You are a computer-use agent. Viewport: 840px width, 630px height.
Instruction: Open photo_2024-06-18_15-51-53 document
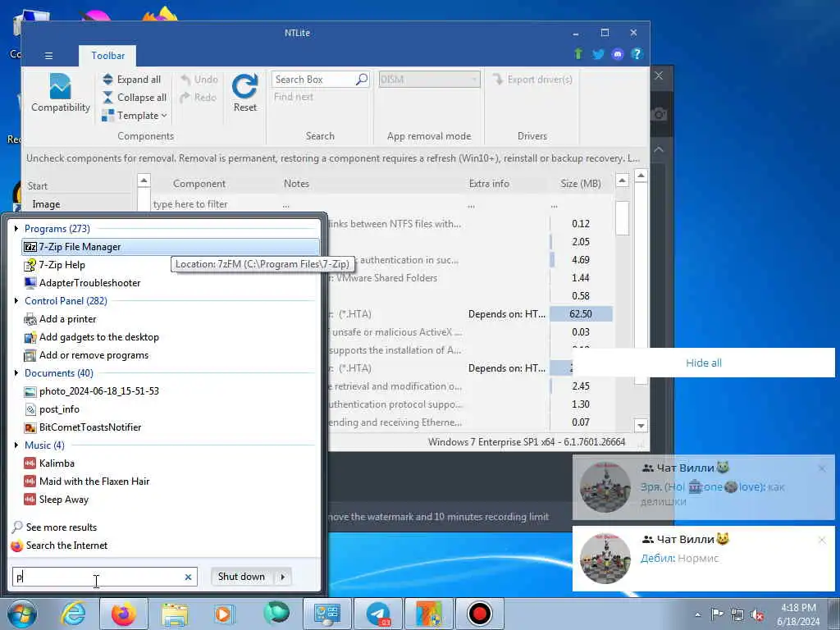pos(92,391)
